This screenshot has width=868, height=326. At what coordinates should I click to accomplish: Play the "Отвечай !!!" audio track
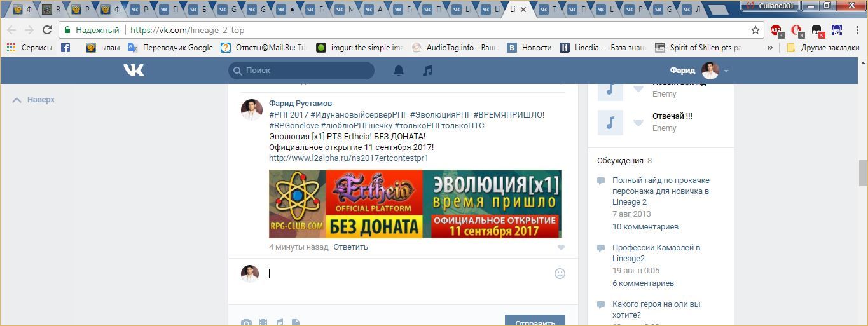point(610,123)
